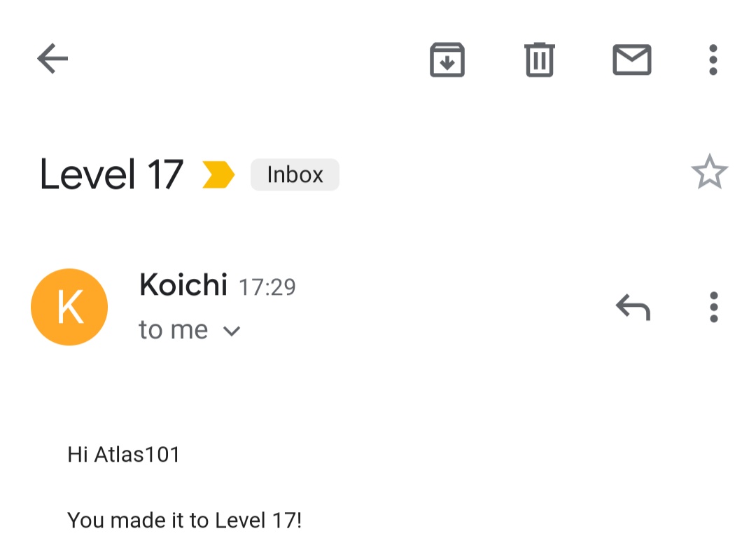The image size is (756, 550).
Task: Open Koichi's orange K avatar
Action: pyautogui.click(x=69, y=307)
